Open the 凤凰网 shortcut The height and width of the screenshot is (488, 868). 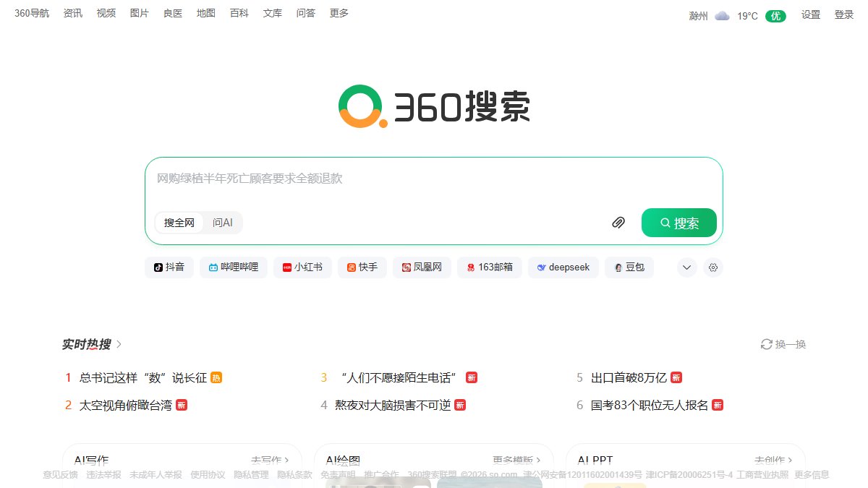coord(422,267)
